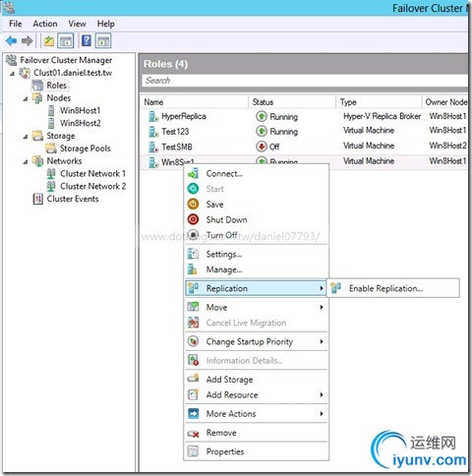
Task: Click the Storage Pools folder icon
Action: point(51,149)
